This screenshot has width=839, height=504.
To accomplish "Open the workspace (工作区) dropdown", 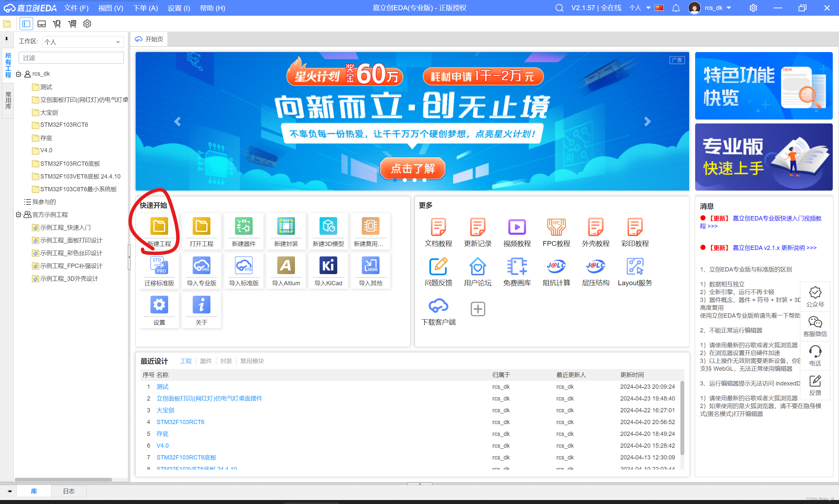I will tap(83, 42).
